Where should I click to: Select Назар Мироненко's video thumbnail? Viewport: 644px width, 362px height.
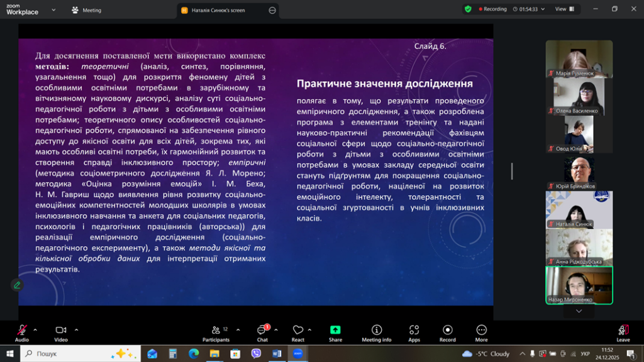pos(579,285)
